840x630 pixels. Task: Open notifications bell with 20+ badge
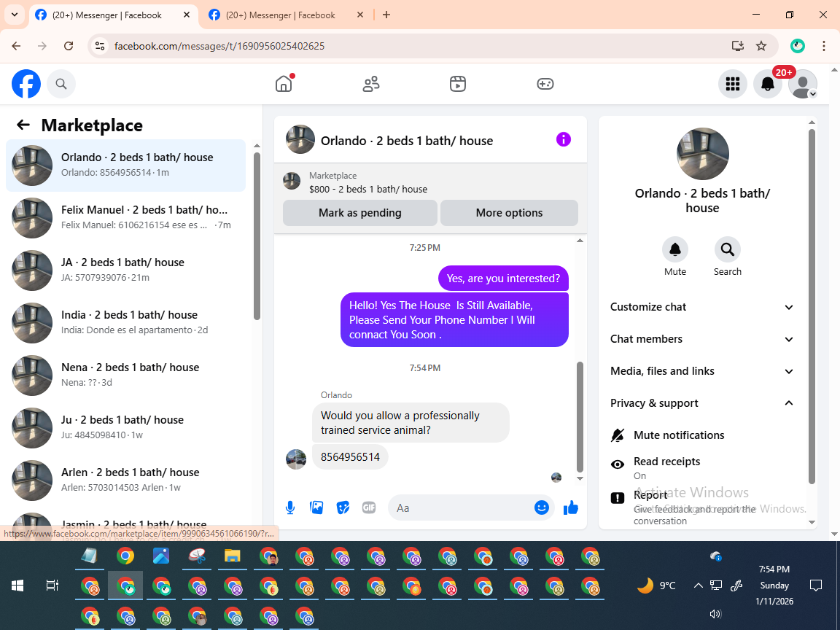(x=768, y=84)
